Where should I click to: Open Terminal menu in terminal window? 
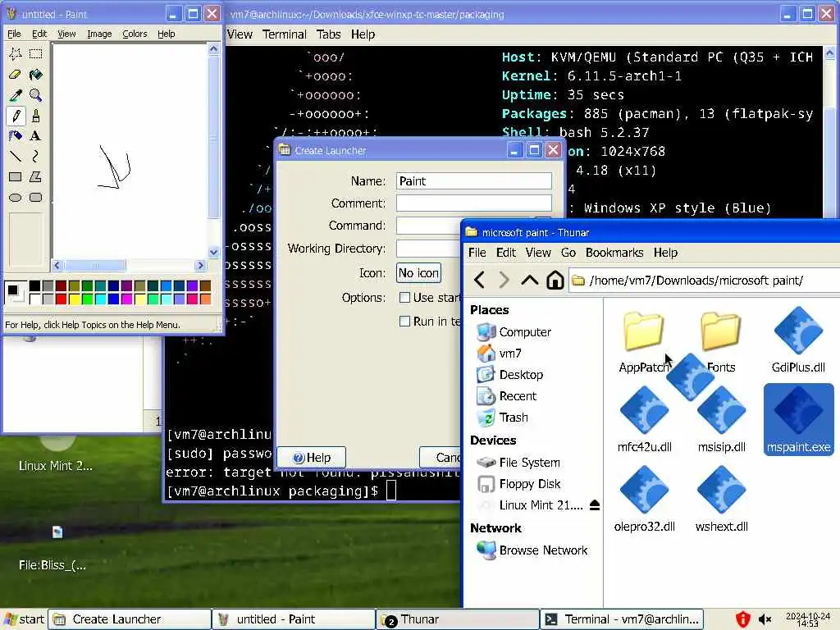point(284,34)
